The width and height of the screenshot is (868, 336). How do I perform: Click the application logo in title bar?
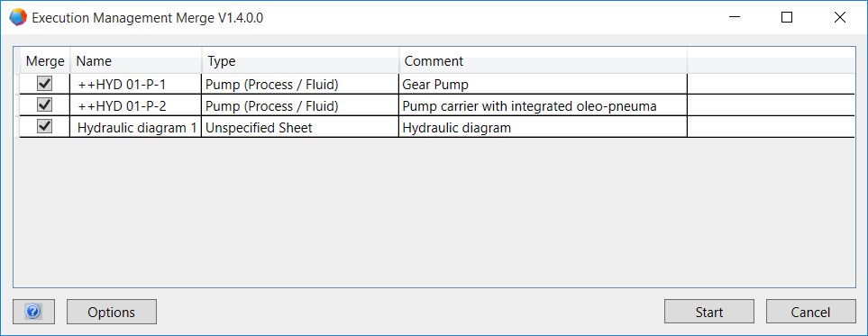[18, 18]
